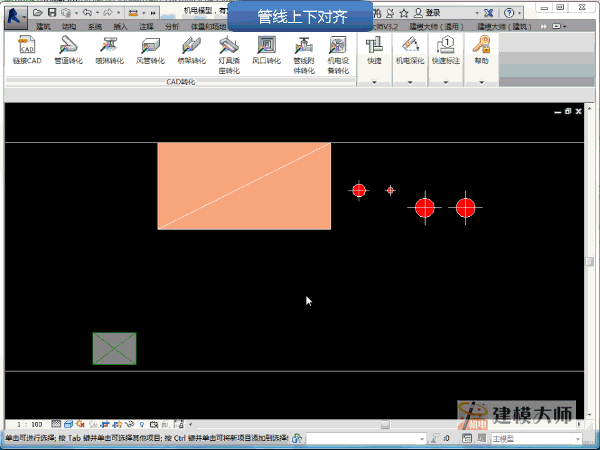
Task: Click the detail level icon in view control bar
Action: click(56, 424)
